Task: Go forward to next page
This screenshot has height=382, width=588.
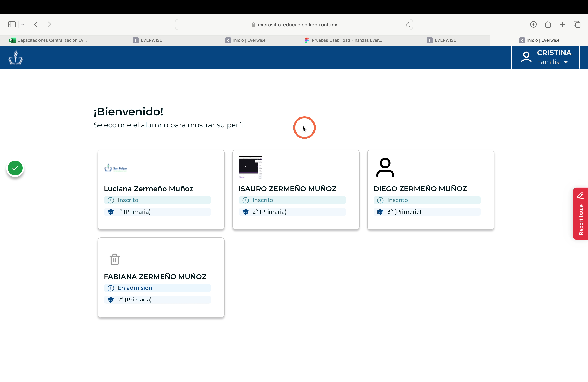Action: click(49, 24)
